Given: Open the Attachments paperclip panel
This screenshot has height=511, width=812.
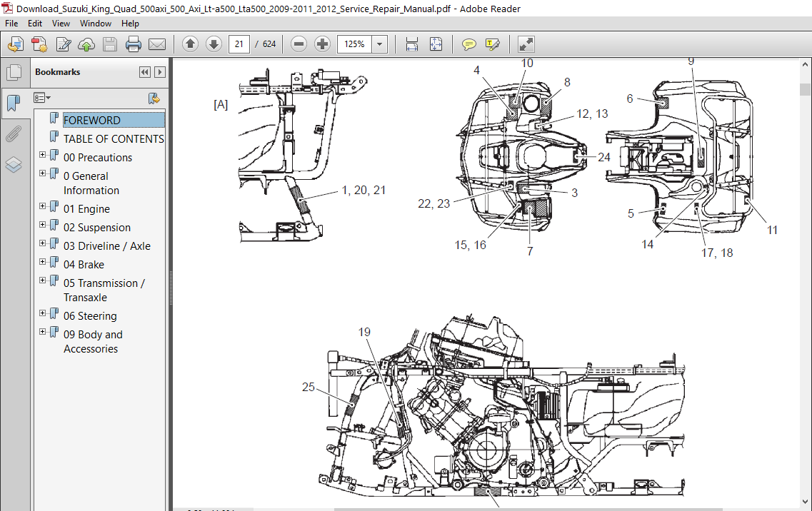Looking at the screenshot, I should click(14, 134).
